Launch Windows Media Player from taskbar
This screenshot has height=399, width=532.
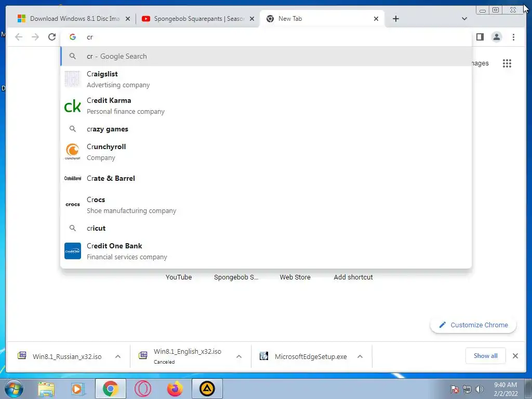tap(77, 389)
